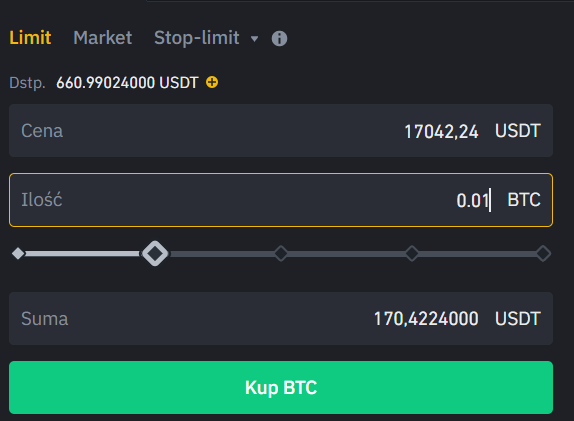Set slider to the 50% marker
The width and height of the screenshot is (574, 421).
click(x=281, y=253)
